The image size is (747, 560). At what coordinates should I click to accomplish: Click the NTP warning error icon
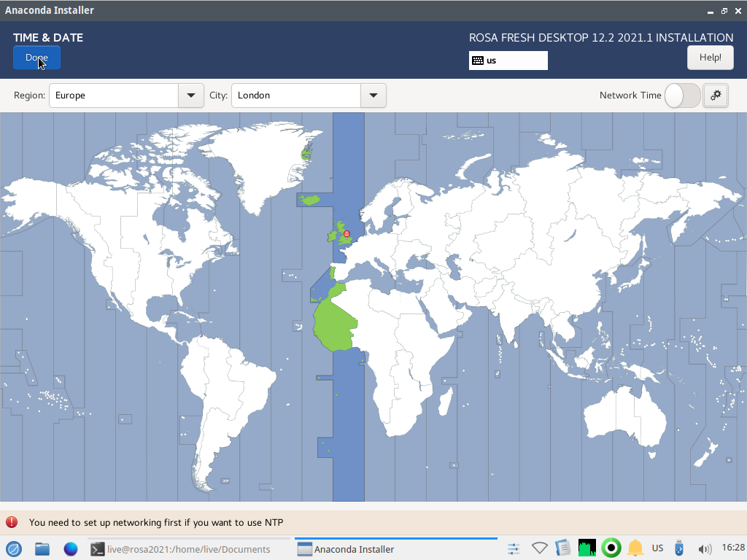[12, 522]
